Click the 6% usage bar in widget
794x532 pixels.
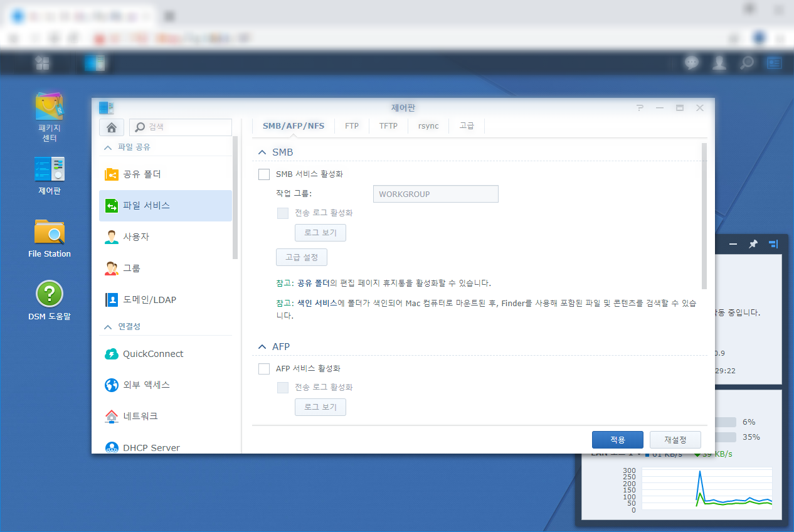[x=727, y=422]
